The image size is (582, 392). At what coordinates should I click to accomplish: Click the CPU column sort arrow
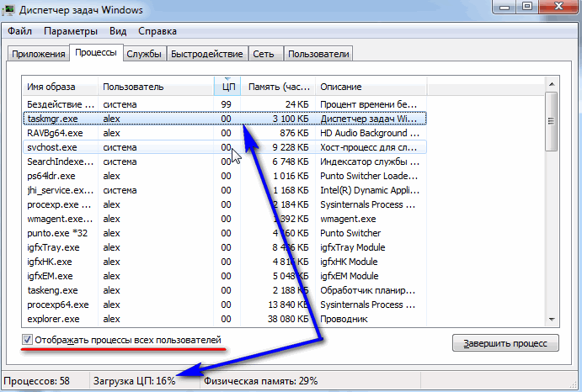[x=227, y=79]
